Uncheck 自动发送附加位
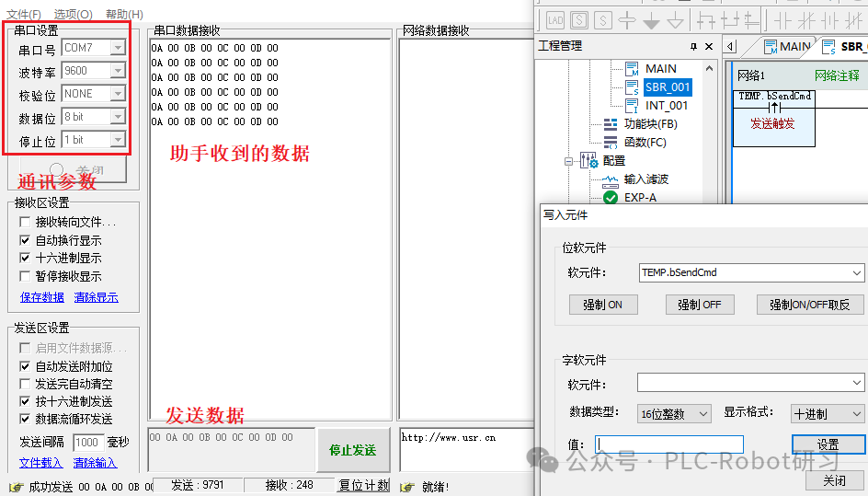The width and height of the screenshot is (868, 496). [25, 366]
